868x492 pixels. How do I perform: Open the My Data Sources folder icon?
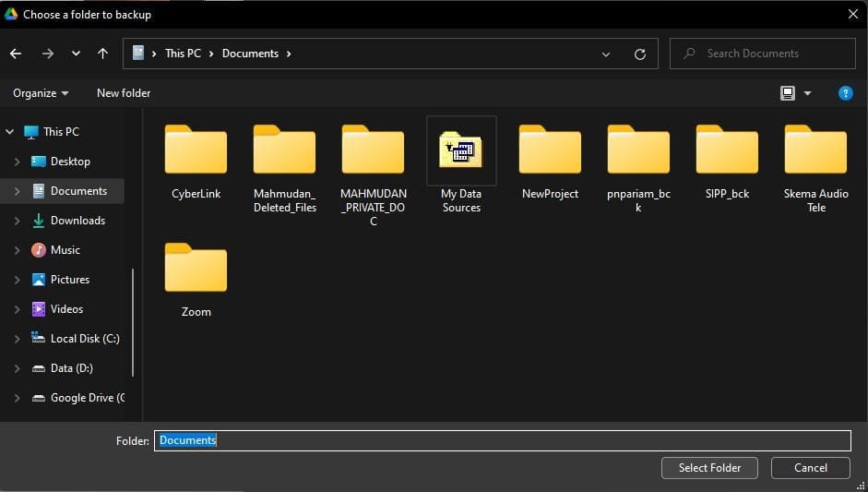(461, 151)
